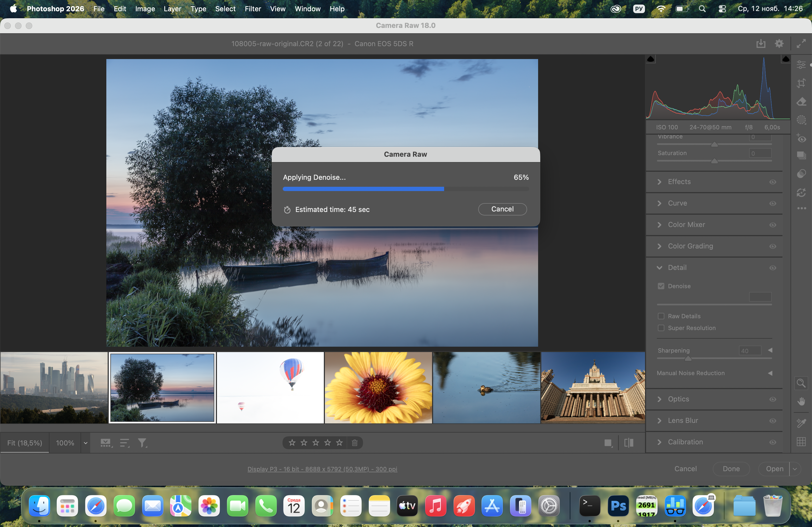The height and width of the screenshot is (527, 812).
Task: Select the Hand tool
Action: pyautogui.click(x=801, y=401)
